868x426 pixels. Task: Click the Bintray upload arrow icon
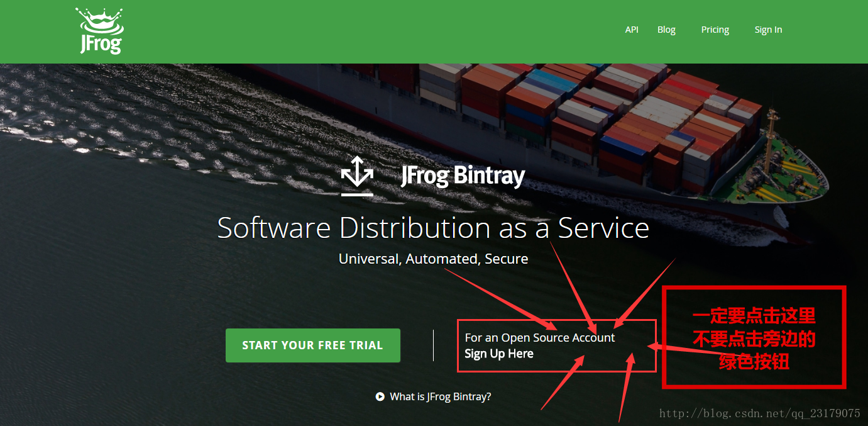tap(357, 176)
